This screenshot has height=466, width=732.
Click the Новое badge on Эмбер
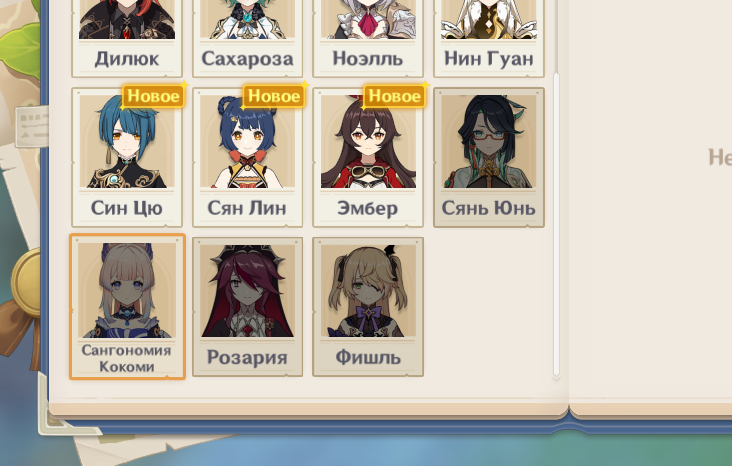[x=394, y=96]
